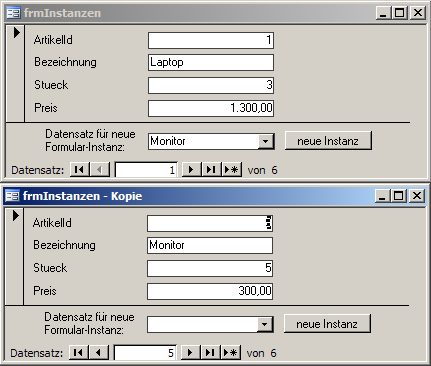Go to first record in frmInstanzen

tap(79, 170)
